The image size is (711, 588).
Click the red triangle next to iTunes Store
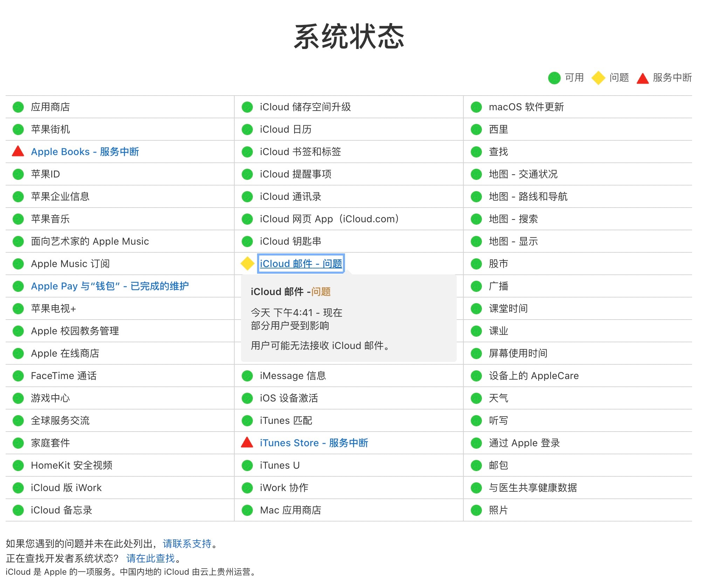[x=247, y=443]
